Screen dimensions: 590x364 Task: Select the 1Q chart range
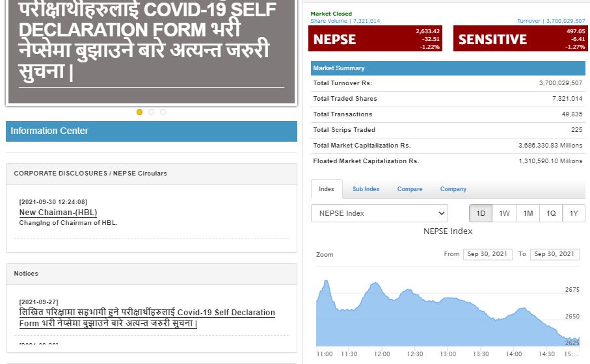click(x=551, y=213)
